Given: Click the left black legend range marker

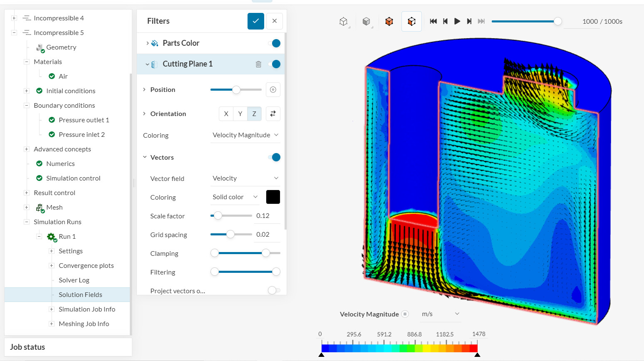Looking at the screenshot, I should (321, 355).
